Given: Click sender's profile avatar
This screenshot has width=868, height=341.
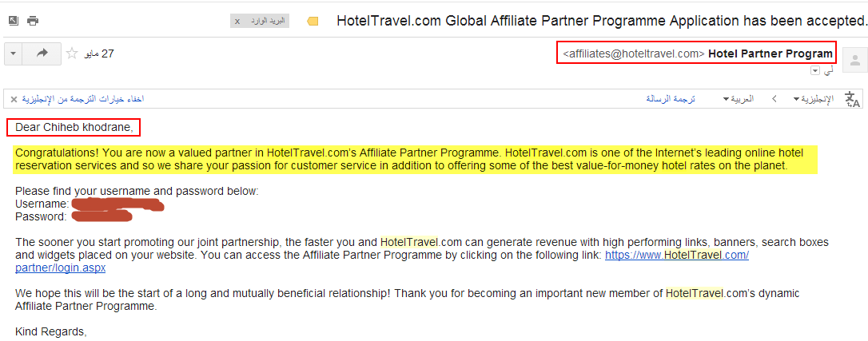Looking at the screenshot, I should click(x=854, y=59).
